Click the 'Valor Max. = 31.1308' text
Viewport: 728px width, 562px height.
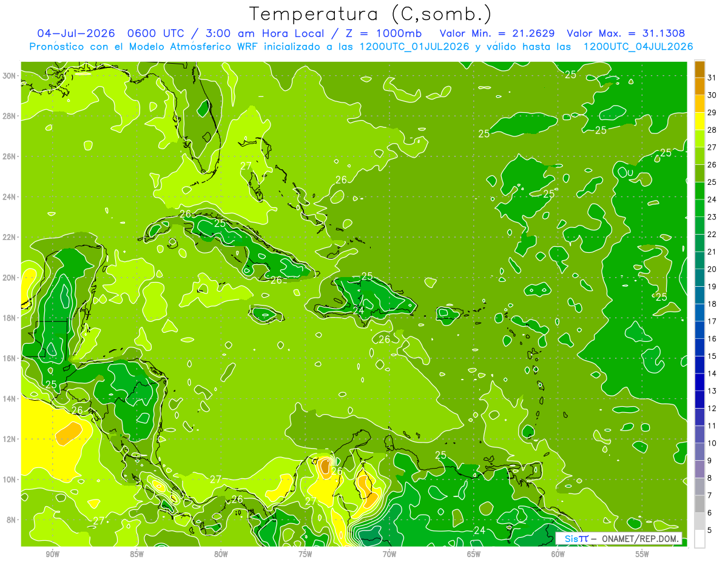(626, 33)
